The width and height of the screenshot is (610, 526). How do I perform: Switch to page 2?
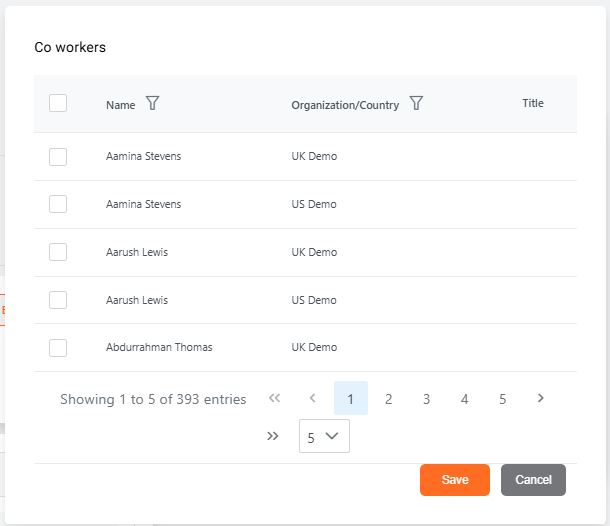pyautogui.click(x=388, y=399)
